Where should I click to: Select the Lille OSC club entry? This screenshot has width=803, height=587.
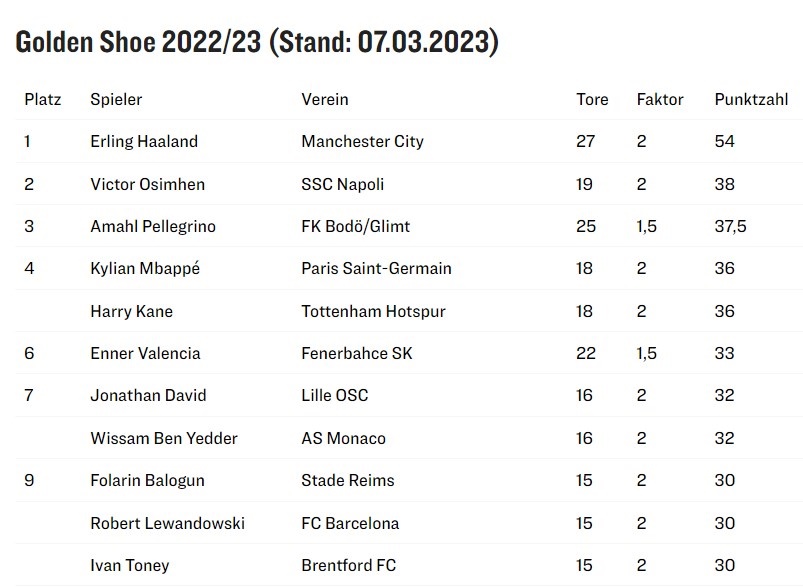(335, 395)
